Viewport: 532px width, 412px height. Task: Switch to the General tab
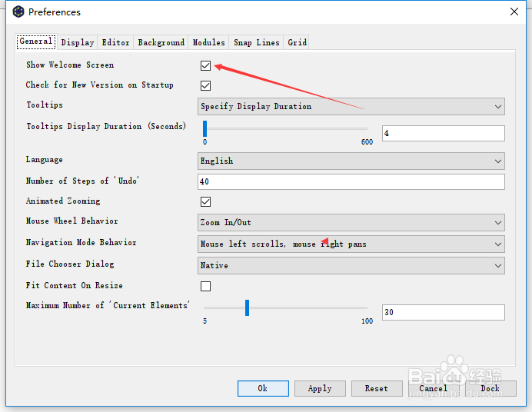[36, 42]
